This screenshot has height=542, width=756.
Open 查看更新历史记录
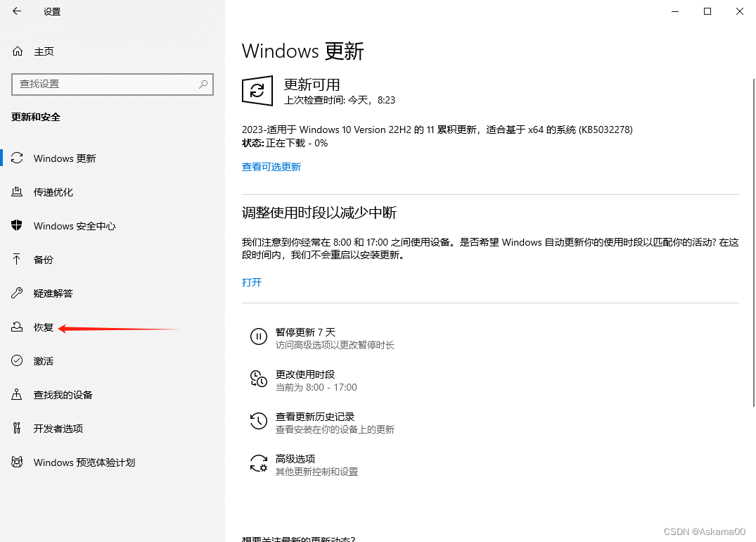click(x=322, y=423)
